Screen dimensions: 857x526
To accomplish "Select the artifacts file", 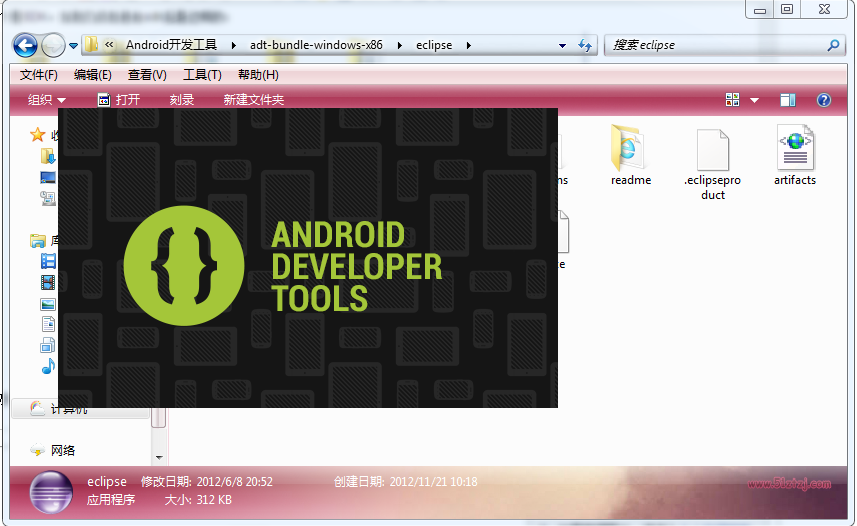I will coord(795,155).
